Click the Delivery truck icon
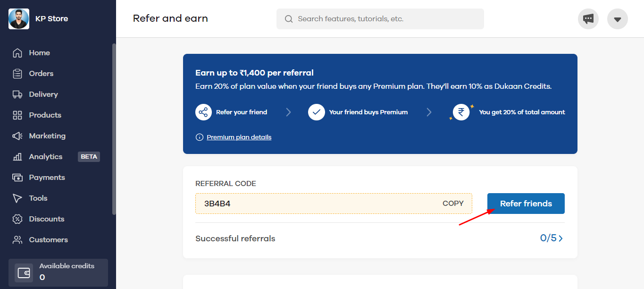 tap(17, 94)
